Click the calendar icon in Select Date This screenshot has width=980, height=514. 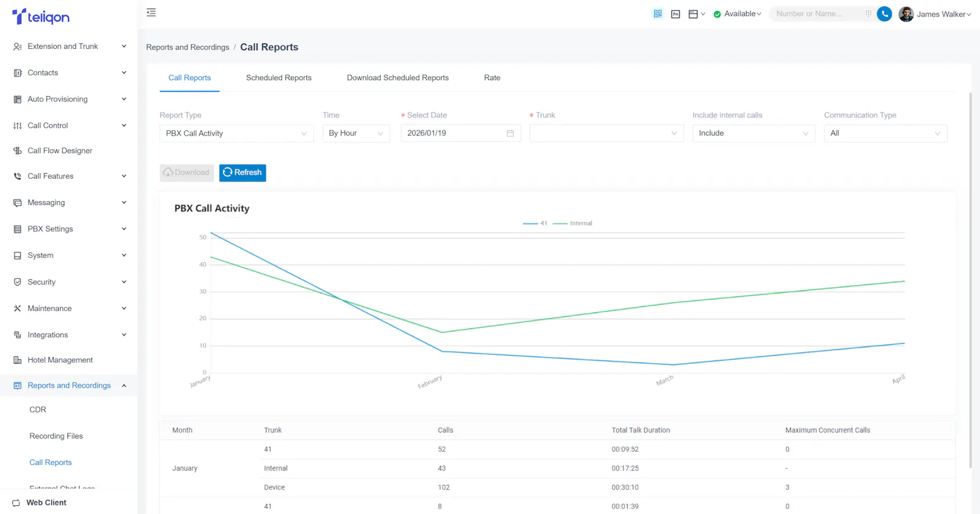[x=510, y=133]
